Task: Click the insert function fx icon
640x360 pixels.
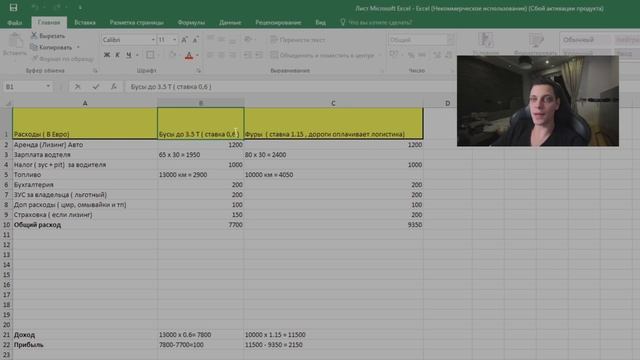Action: [114, 87]
